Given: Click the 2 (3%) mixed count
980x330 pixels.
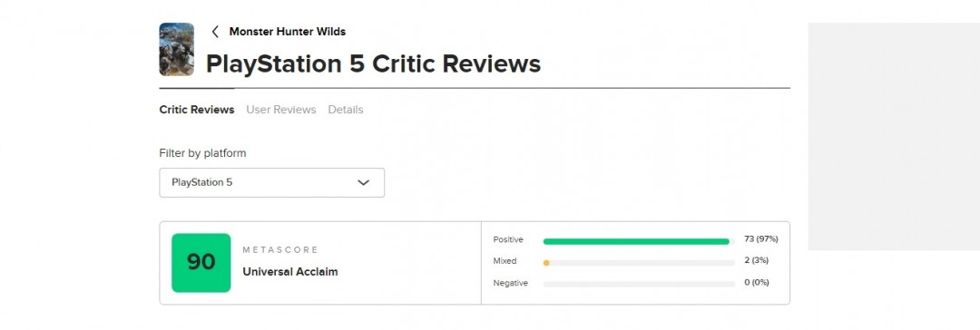Looking at the screenshot, I should (756, 260).
